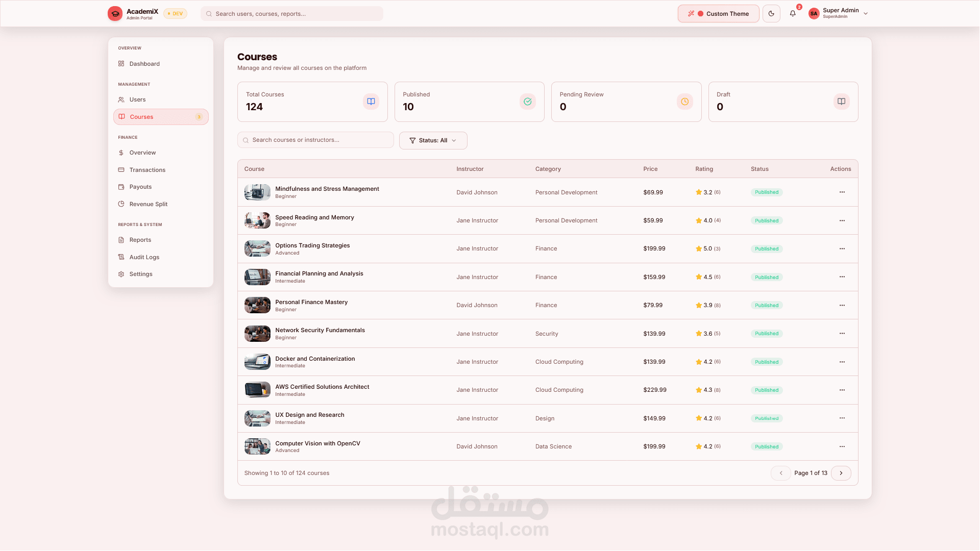This screenshot has width=980, height=551.
Task: Click Draft card book icon
Action: pyautogui.click(x=841, y=102)
